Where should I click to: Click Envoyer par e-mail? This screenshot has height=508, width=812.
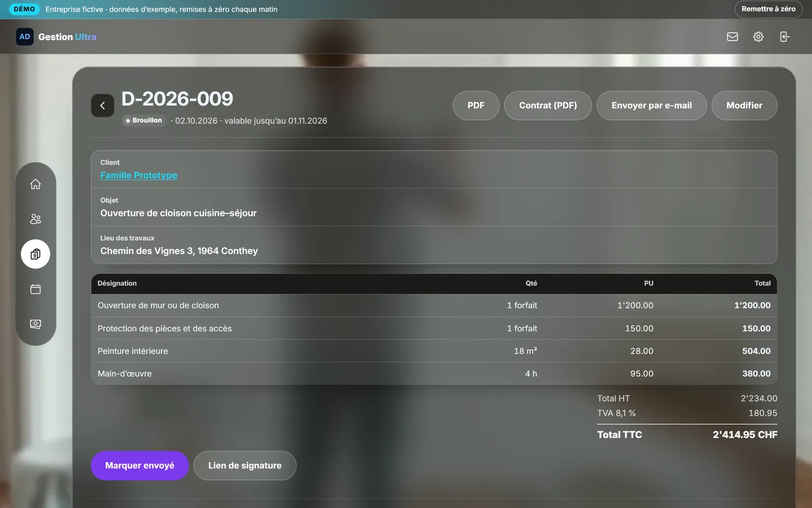(652, 106)
